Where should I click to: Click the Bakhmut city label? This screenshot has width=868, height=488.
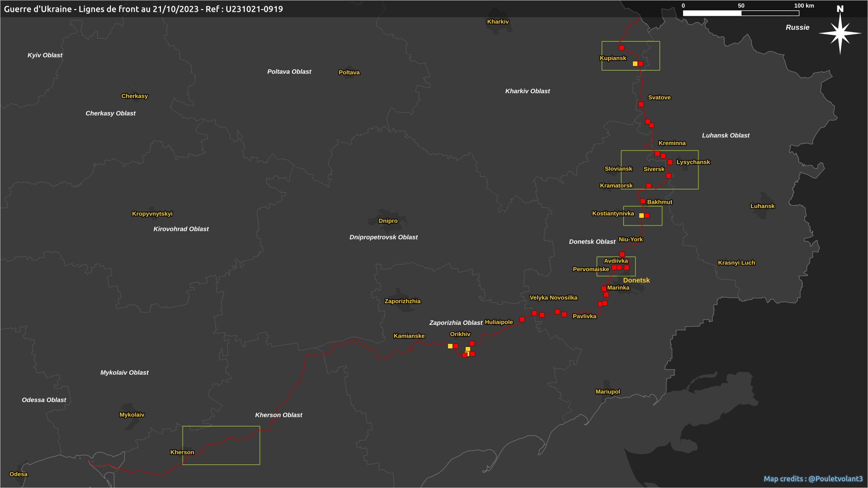coord(660,202)
